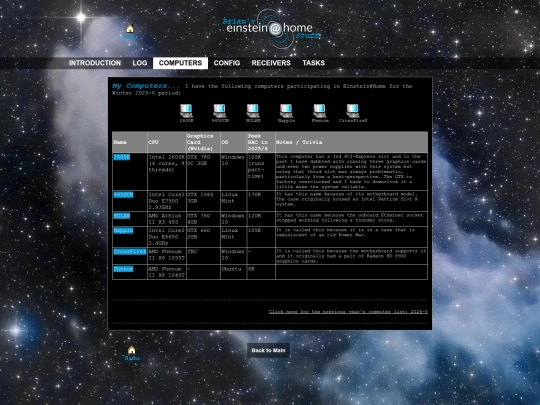Click the NOLAN name link in table
The image size is (540, 405).
tap(122, 216)
